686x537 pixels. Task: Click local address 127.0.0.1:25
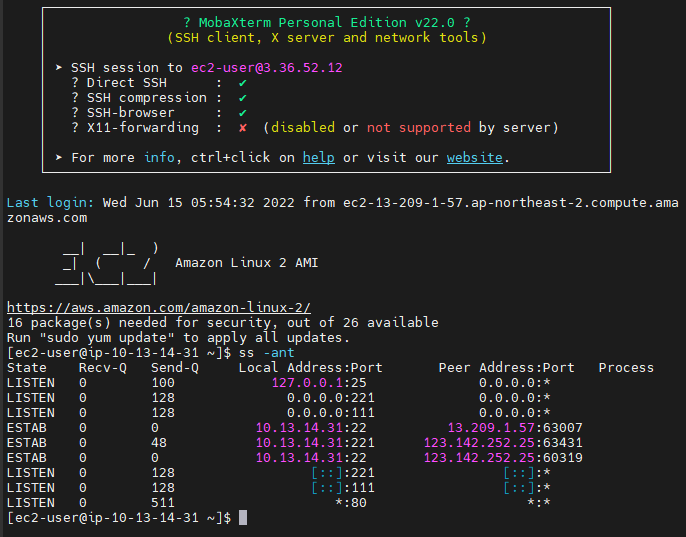pos(319,383)
